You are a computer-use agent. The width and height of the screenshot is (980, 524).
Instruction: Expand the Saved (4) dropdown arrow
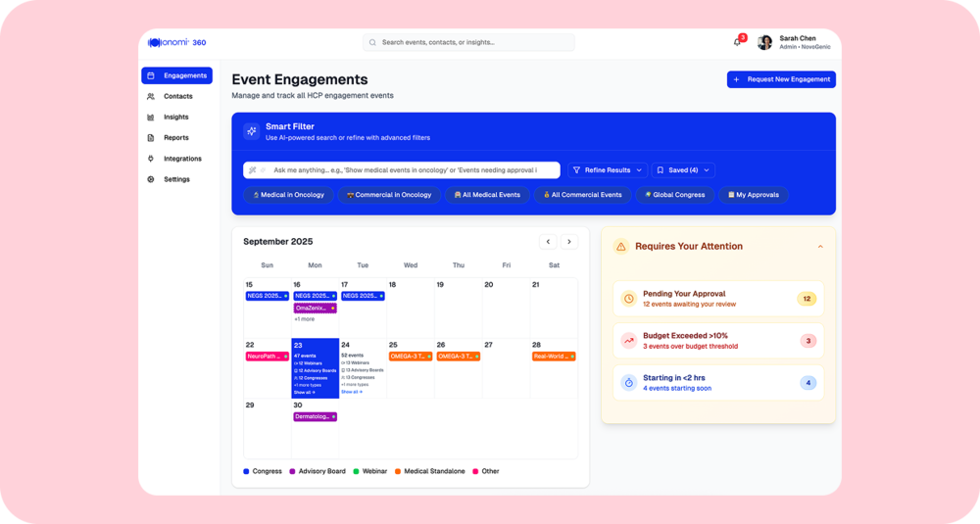coord(707,169)
